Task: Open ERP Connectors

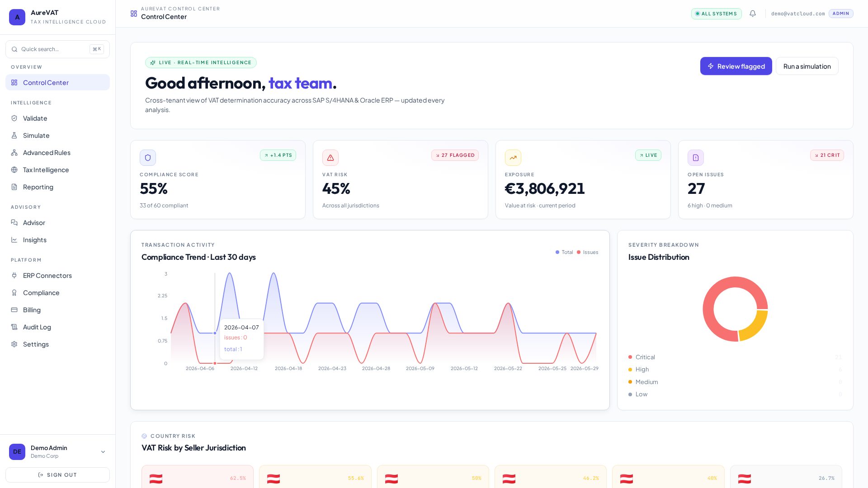Action: pos(57,276)
